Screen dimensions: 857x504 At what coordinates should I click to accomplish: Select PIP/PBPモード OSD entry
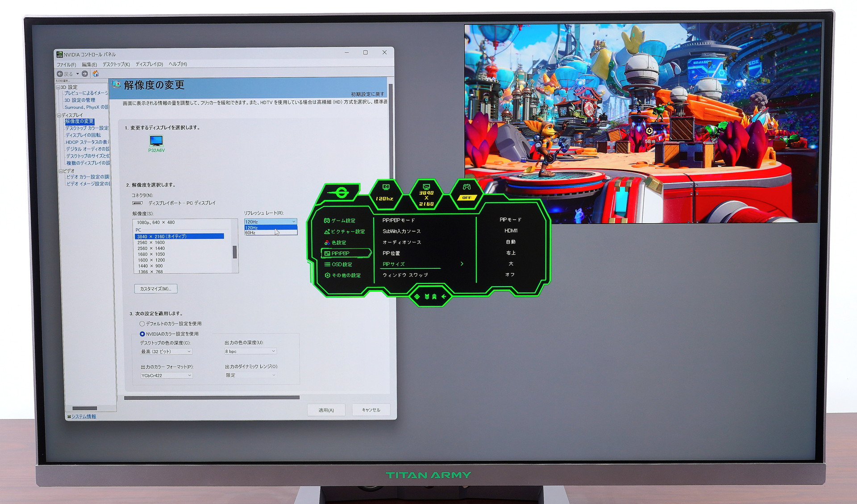point(399,220)
